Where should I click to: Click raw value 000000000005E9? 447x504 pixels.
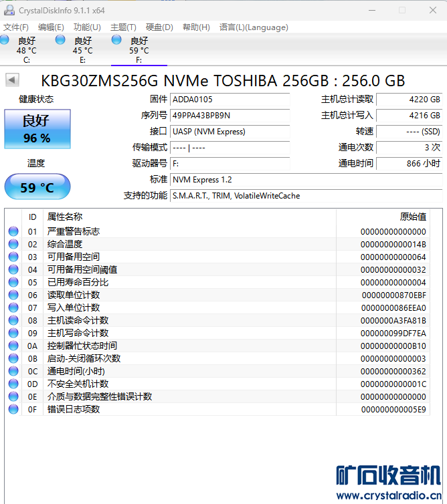point(393,409)
